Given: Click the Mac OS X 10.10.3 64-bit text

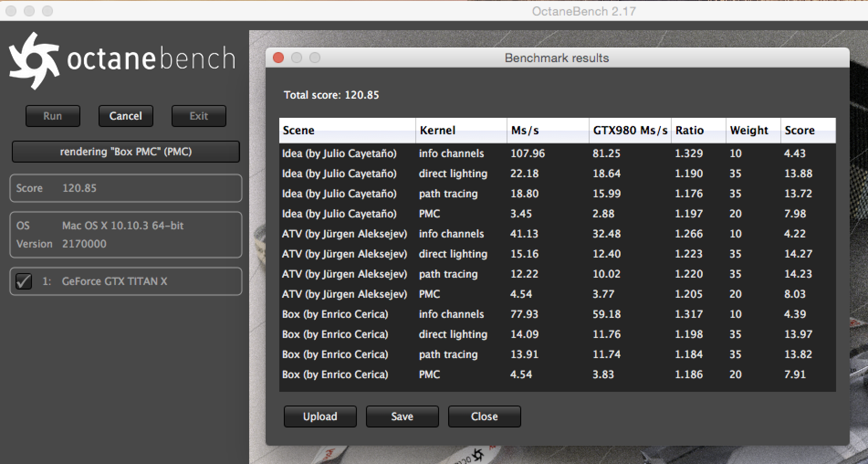Looking at the screenshot, I should 123,226.
